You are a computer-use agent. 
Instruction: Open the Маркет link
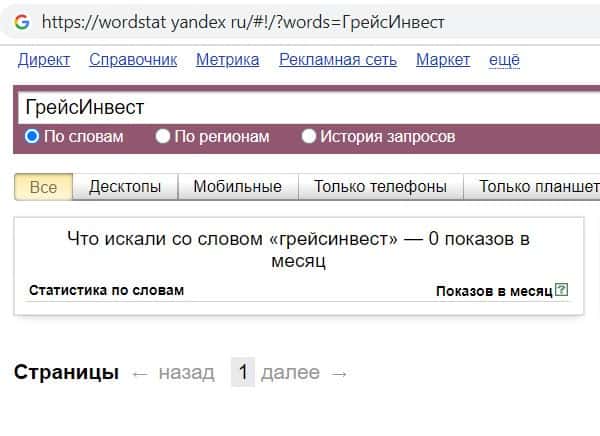coord(443,60)
